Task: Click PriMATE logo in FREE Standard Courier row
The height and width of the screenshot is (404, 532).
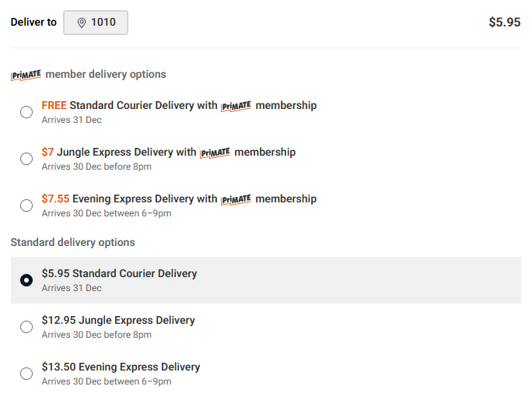Action: (236, 106)
